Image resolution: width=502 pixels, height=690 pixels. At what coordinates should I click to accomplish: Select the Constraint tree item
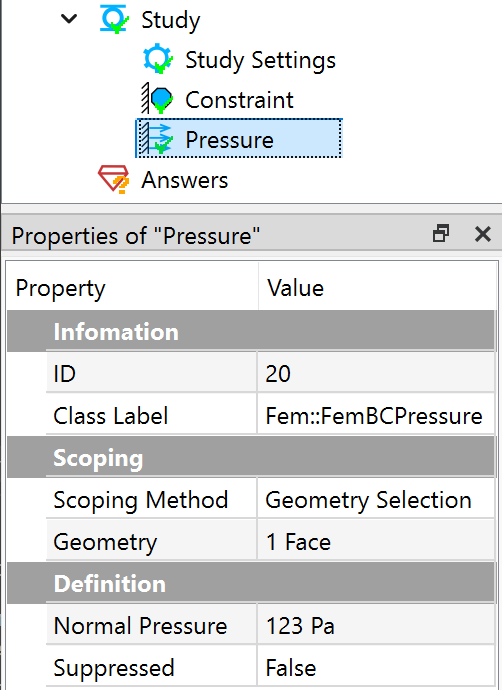(x=239, y=99)
